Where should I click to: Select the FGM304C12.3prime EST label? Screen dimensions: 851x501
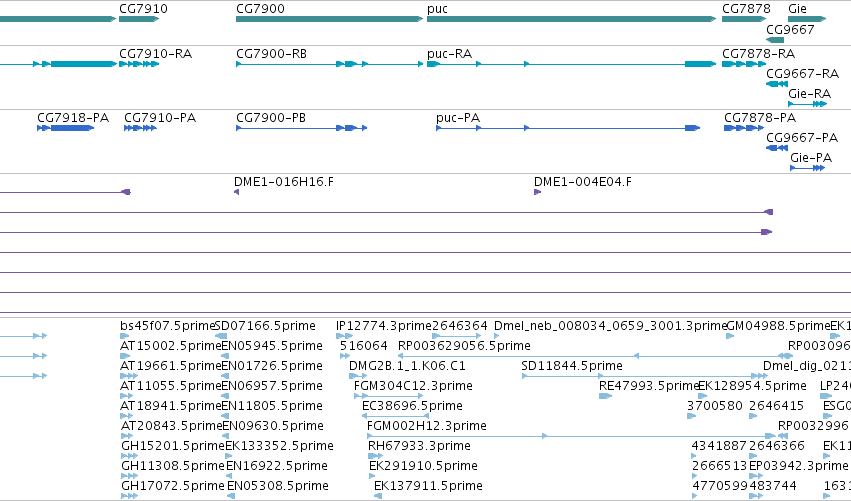(413, 386)
